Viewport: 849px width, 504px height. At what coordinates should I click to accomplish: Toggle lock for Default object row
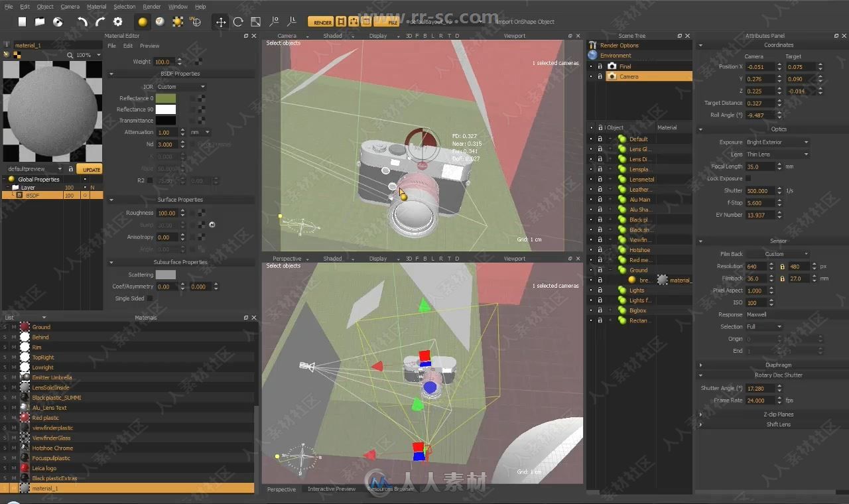pos(600,139)
